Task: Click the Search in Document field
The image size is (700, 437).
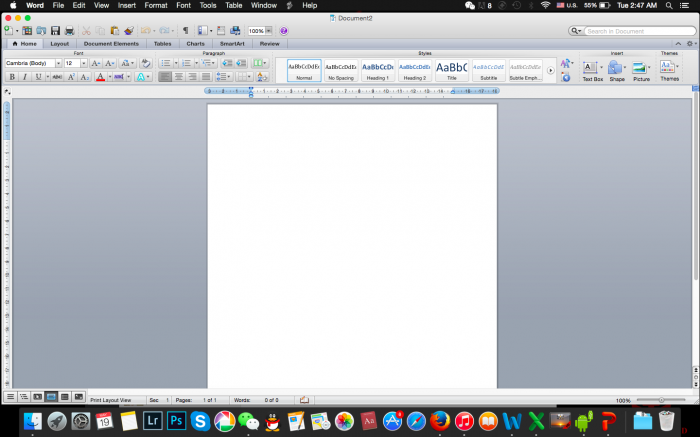Action: [x=640, y=31]
